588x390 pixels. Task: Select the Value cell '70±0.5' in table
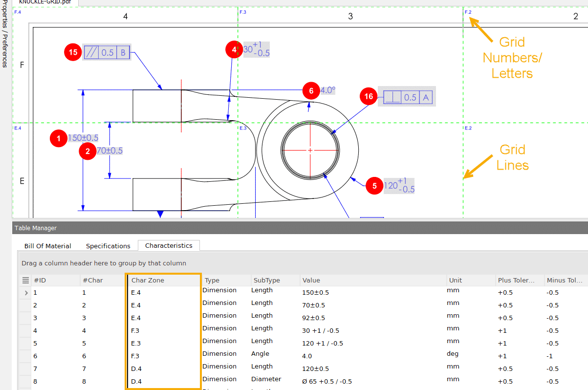point(314,305)
